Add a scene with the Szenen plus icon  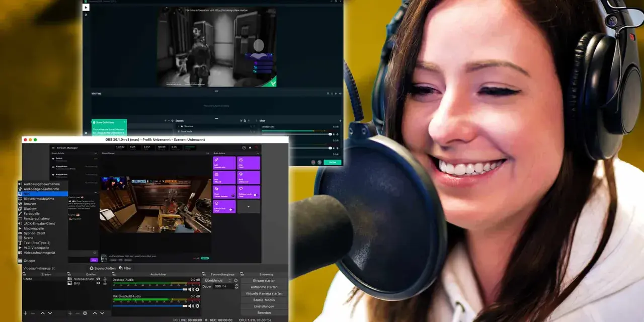(x=25, y=313)
